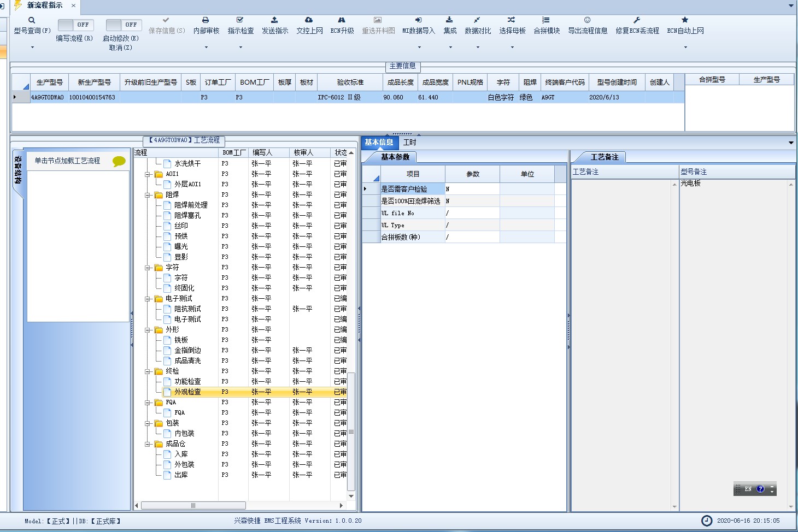
Task: Select the 基本参数 tab
Action: click(x=395, y=157)
